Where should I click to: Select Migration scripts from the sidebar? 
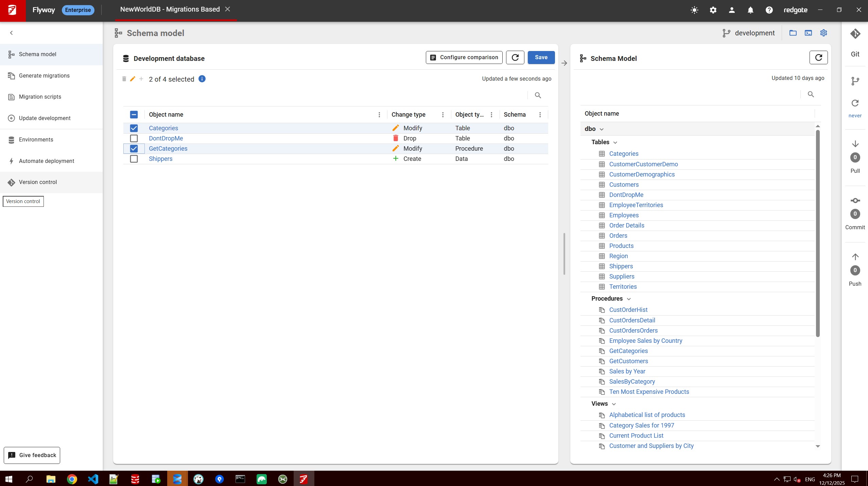40,97
